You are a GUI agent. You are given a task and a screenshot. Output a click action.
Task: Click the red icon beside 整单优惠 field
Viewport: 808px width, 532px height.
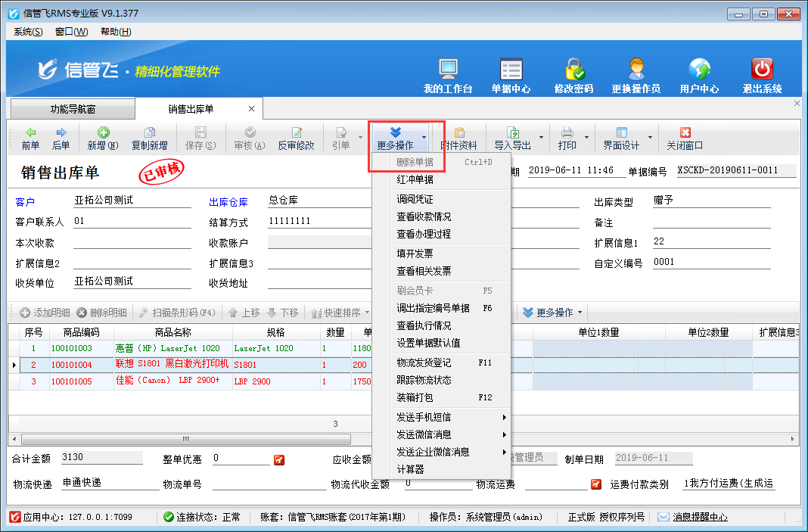[x=279, y=459]
